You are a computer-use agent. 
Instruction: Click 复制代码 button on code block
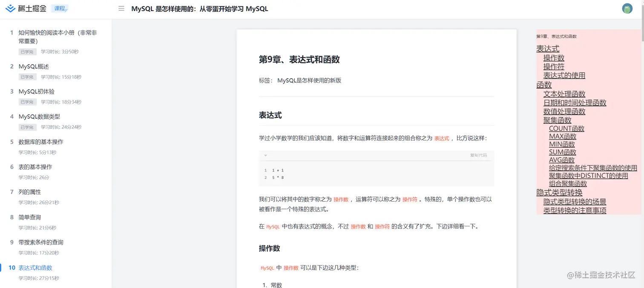478,155
